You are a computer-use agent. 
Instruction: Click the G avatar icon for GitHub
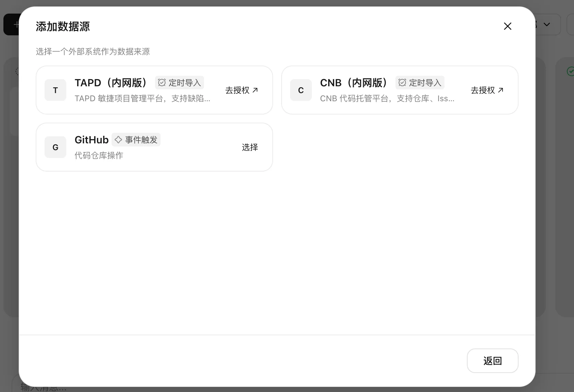coord(55,147)
